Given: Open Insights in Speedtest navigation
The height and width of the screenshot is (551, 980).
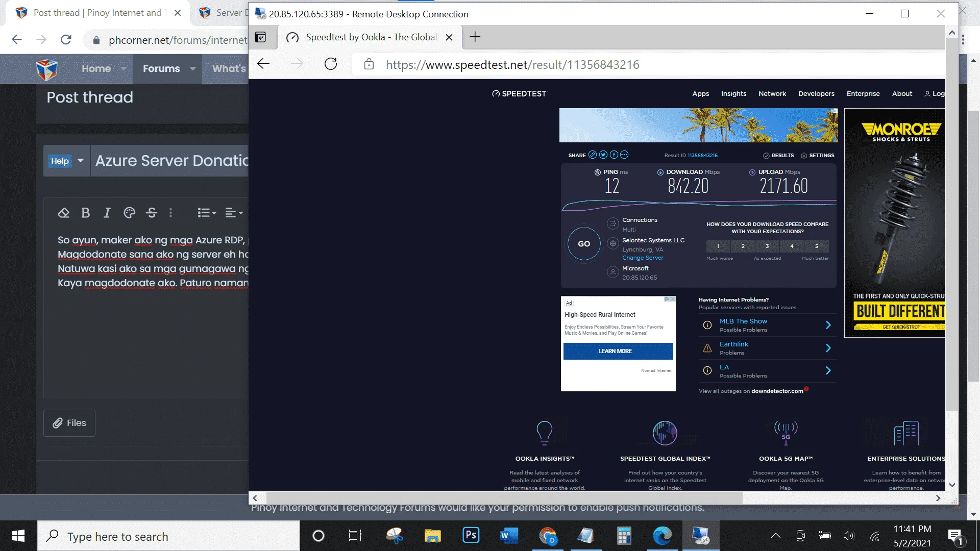Looking at the screenshot, I should (733, 94).
